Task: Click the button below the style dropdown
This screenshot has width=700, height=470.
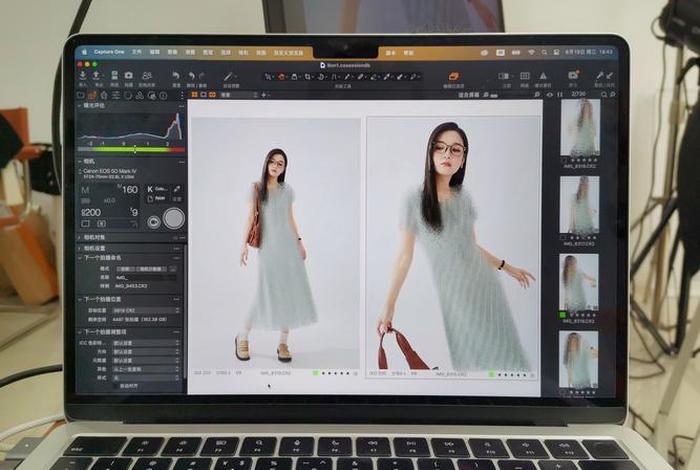Action: pos(130,385)
